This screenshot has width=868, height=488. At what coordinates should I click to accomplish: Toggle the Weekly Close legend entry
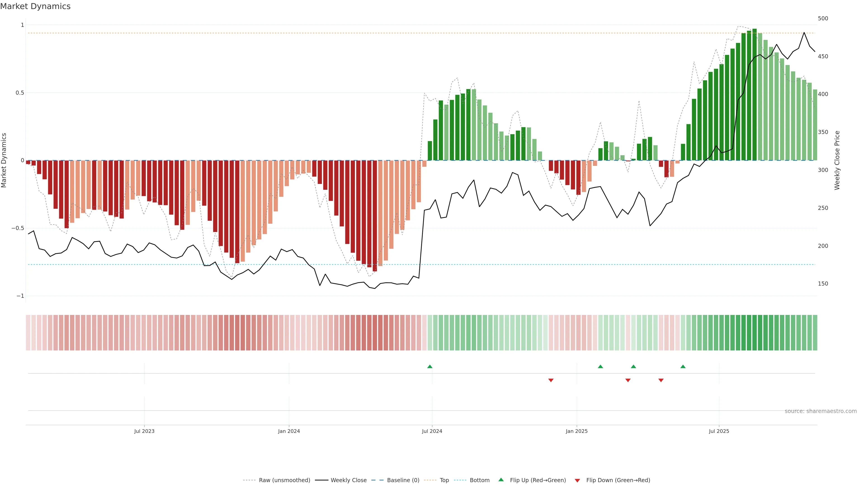(x=348, y=480)
